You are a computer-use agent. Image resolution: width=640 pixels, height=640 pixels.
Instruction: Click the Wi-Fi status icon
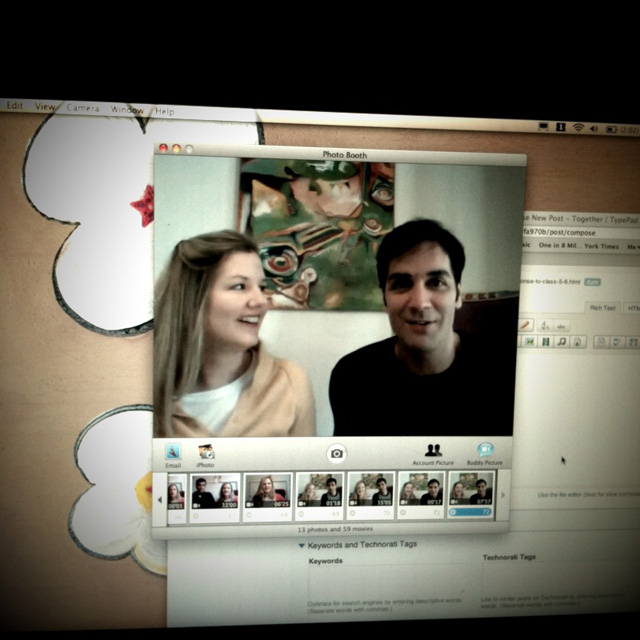[578, 128]
